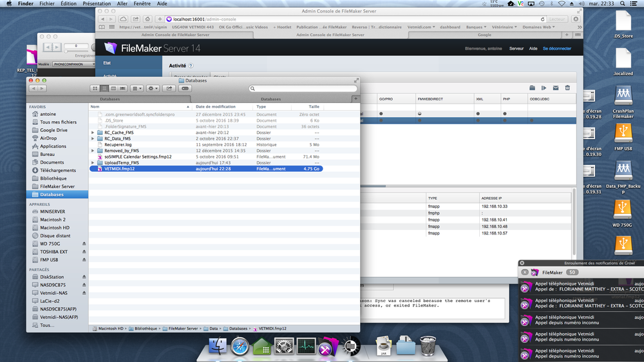Click the Finder search field
Screen dimensions: 644x362
(303, 88)
